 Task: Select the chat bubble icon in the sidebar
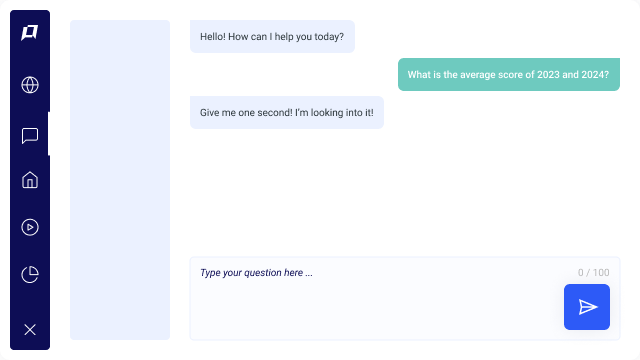[30, 136]
